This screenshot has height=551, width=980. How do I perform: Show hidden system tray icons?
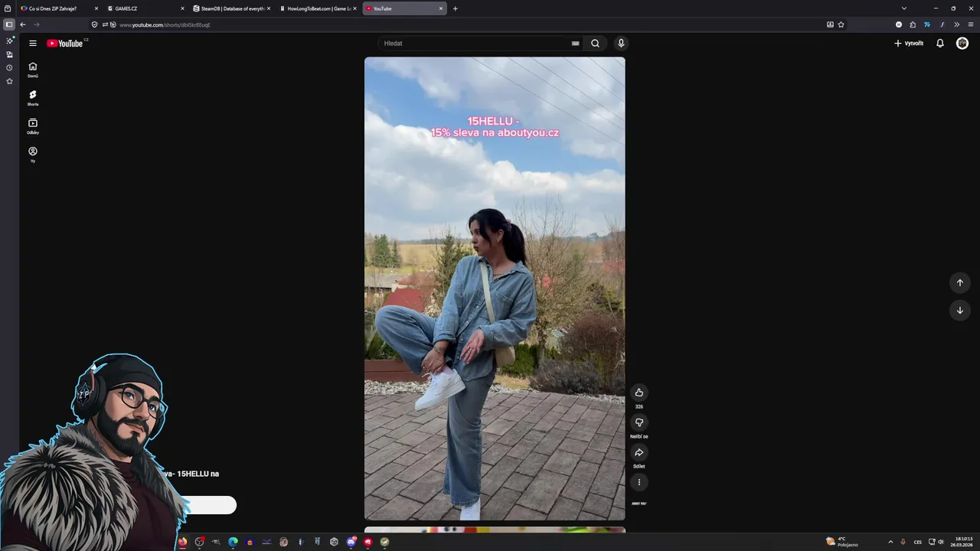pos(890,542)
